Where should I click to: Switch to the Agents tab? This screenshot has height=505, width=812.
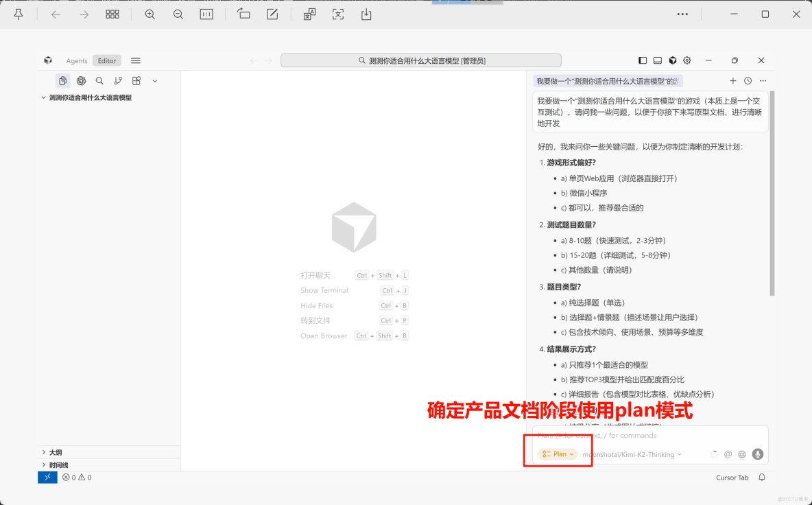point(76,60)
